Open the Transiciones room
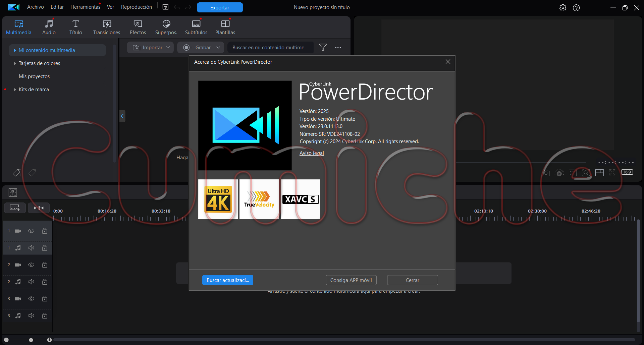This screenshot has height=345, width=644. coord(107,27)
